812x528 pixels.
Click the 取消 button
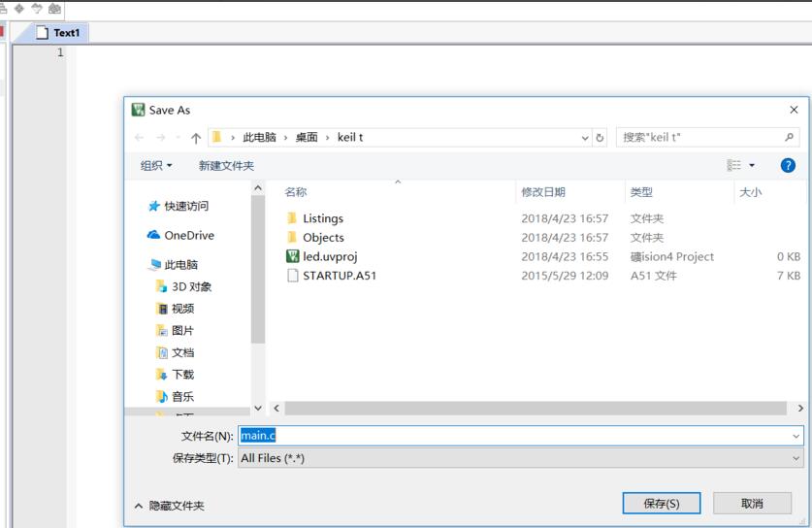(x=751, y=503)
